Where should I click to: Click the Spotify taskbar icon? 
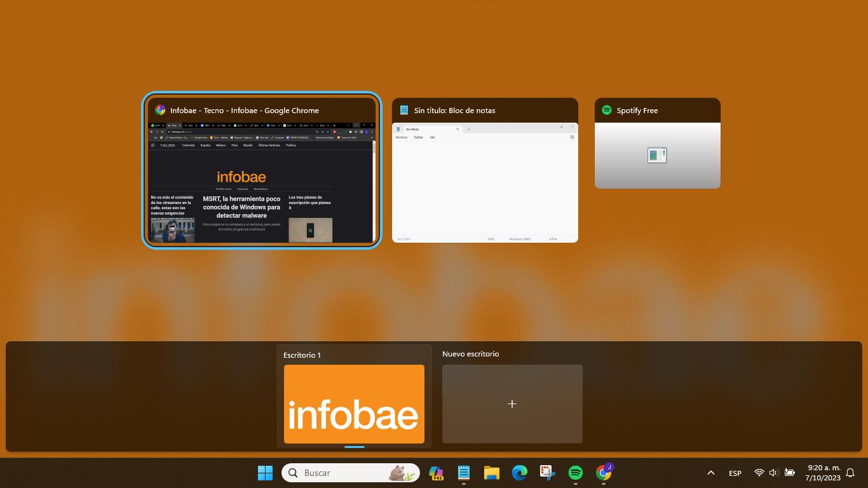[575, 473]
